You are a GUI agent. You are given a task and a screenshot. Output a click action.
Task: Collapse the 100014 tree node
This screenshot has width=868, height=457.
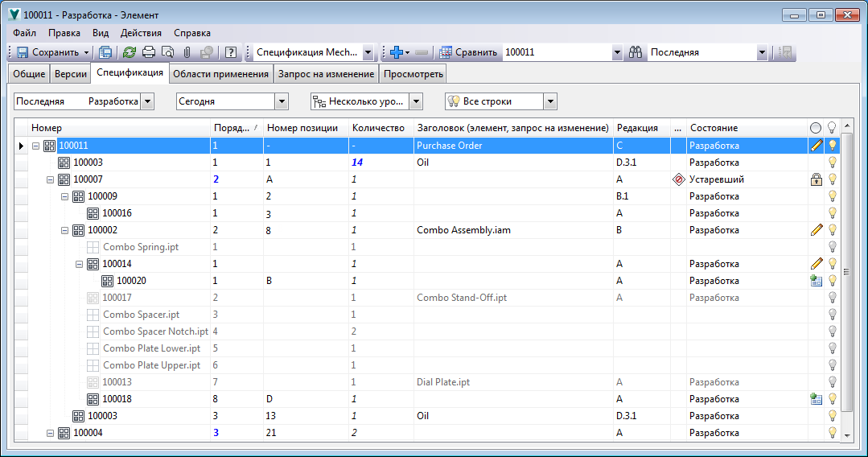point(79,264)
